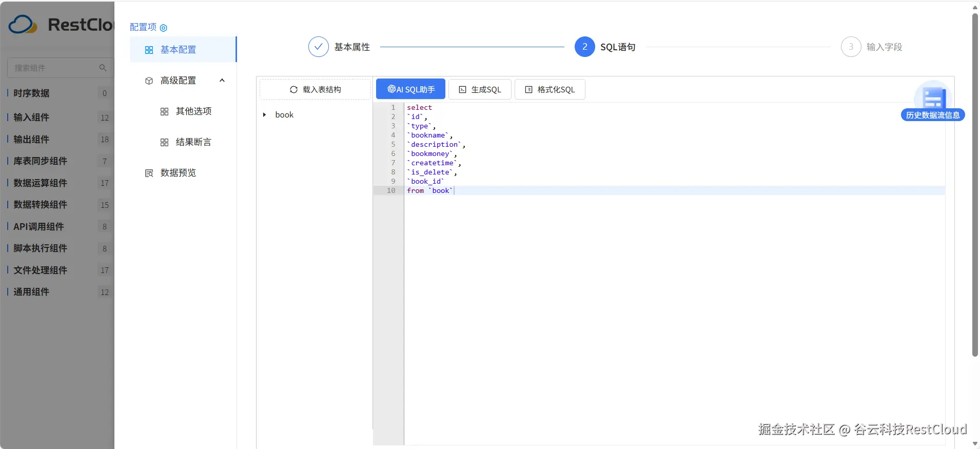Click the 搜索组件 search field
The width and height of the screenshot is (980, 449).
60,68
